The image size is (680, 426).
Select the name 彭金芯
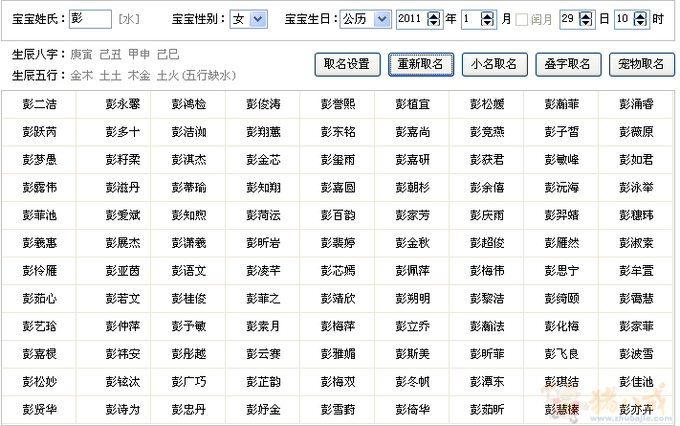pyautogui.click(x=263, y=160)
